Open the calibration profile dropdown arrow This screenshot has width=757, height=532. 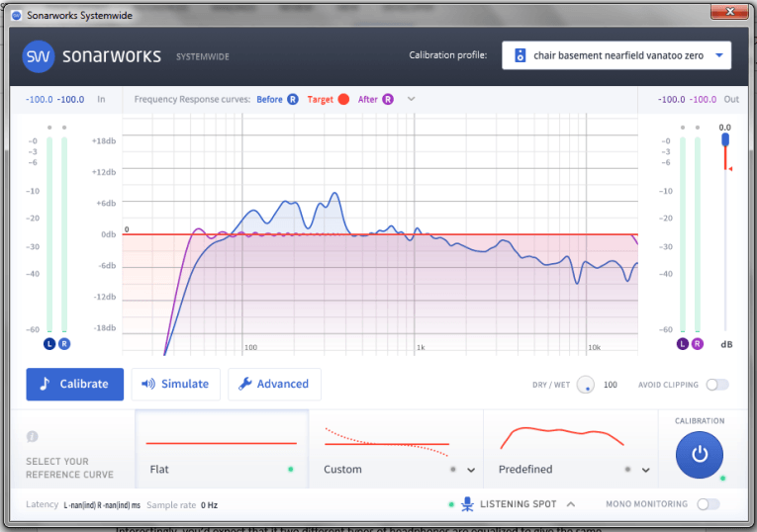[718, 55]
